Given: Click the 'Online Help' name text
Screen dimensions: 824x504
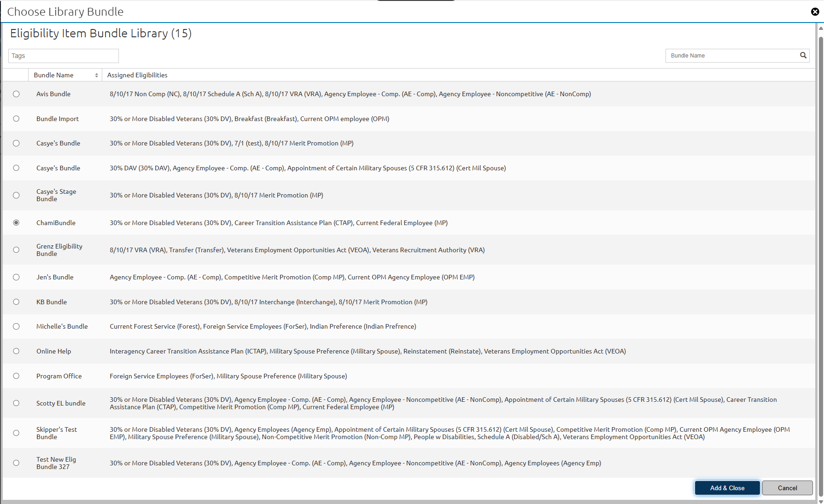Looking at the screenshot, I should point(54,351).
